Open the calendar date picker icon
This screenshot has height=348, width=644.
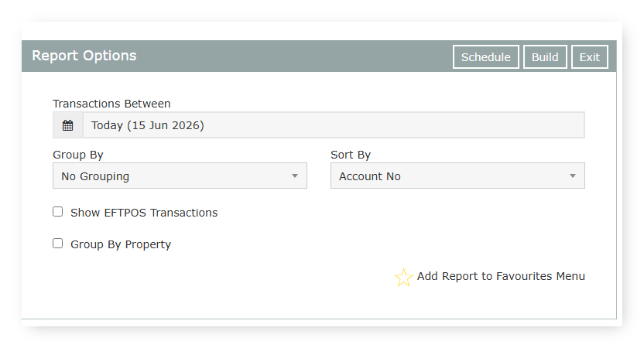click(68, 125)
